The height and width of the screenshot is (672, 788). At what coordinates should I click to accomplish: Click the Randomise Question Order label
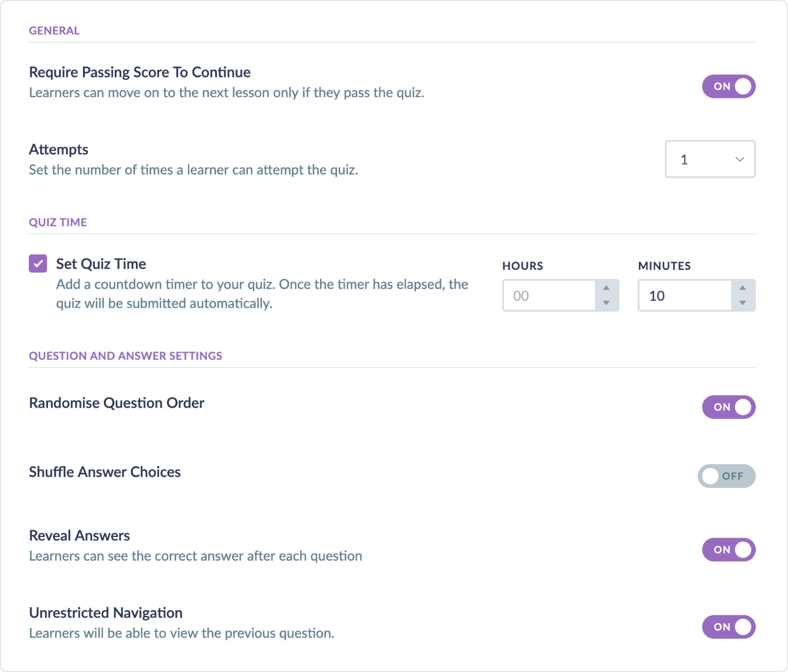point(116,403)
